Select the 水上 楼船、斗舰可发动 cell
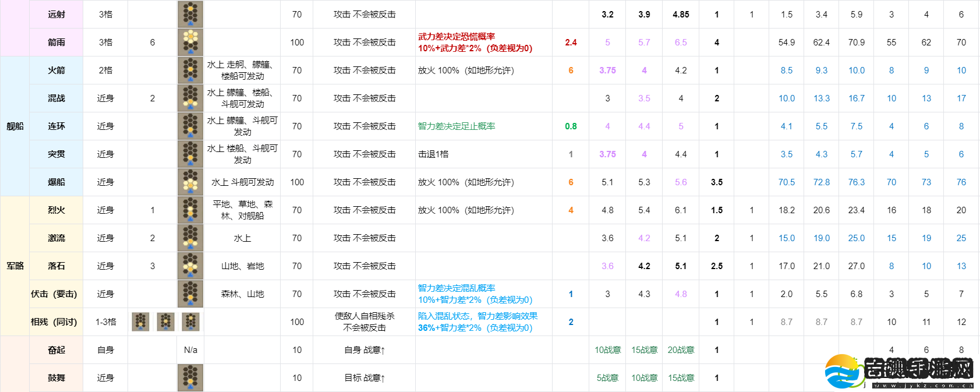The image size is (980, 392). coord(242,154)
